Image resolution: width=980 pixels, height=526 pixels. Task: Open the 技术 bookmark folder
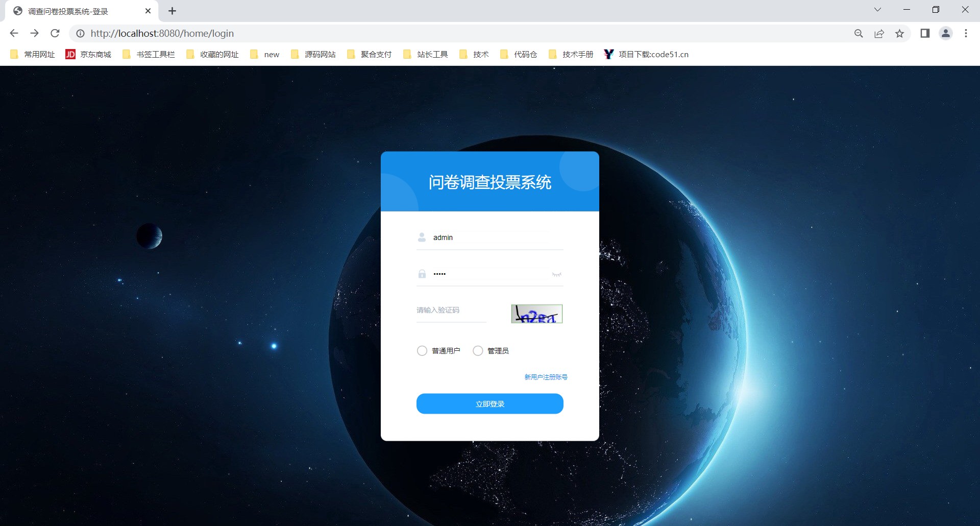click(x=474, y=54)
